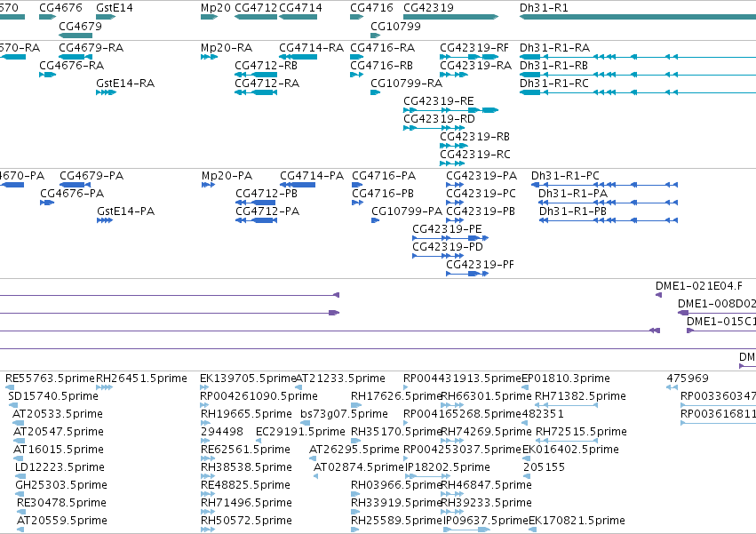
Task: Click EST EK170821.5prime label
Action: tap(577, 521)
